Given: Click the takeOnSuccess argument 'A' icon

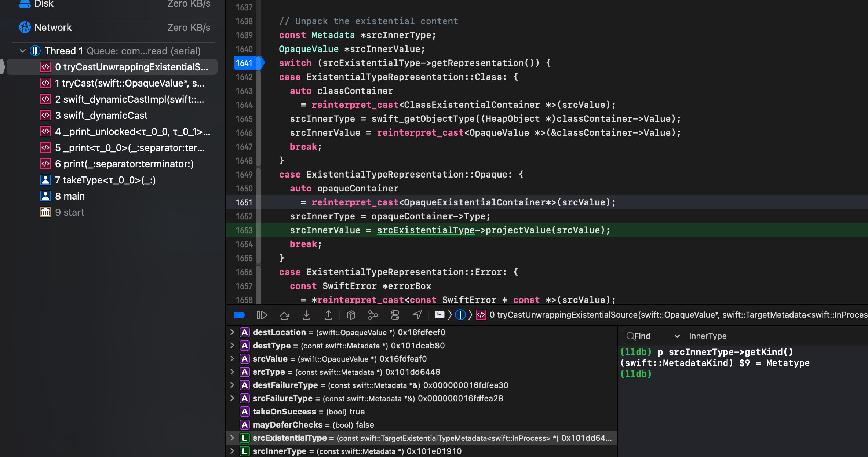Looking at the screenshot, I should coord(245,412).
